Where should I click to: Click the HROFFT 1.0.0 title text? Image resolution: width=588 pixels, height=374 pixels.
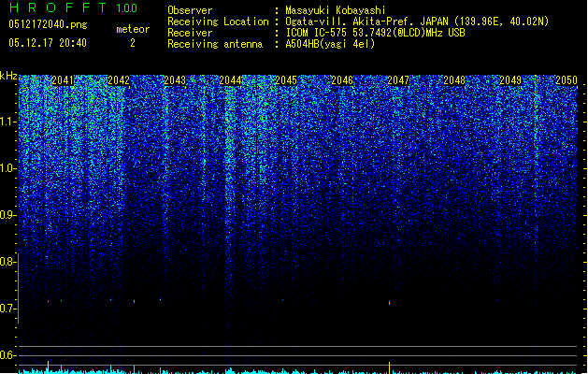point(74,7)
